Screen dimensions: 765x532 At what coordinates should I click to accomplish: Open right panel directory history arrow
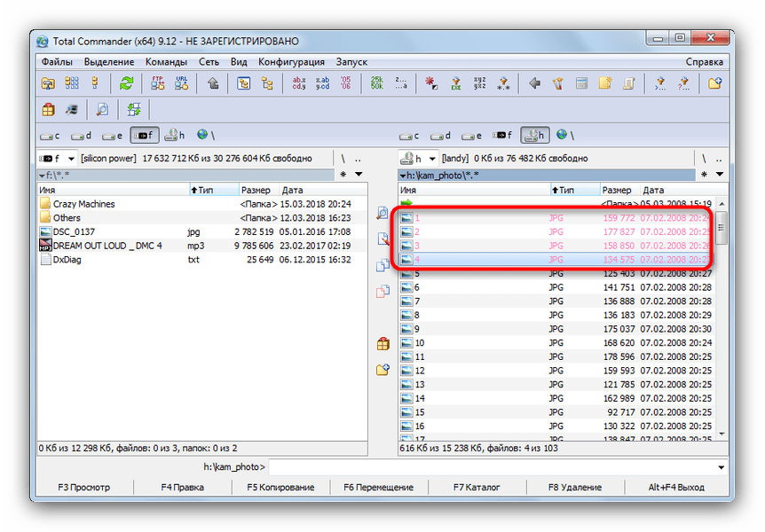click(x=720, y=174)
